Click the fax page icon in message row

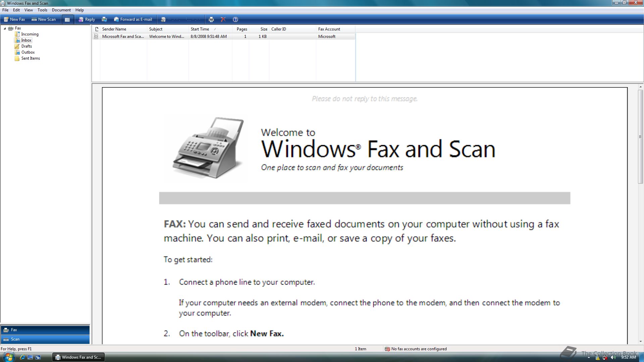pos(96,37)
